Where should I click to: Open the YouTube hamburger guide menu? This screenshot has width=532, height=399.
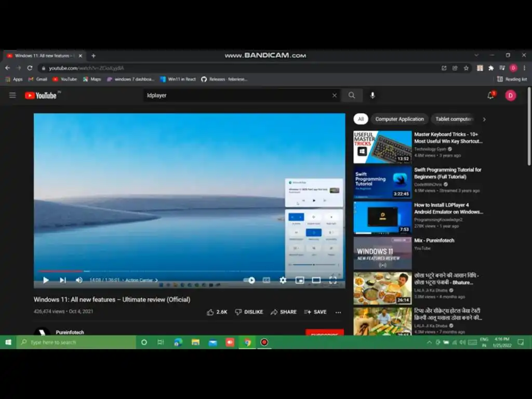(x=12, y=96)
